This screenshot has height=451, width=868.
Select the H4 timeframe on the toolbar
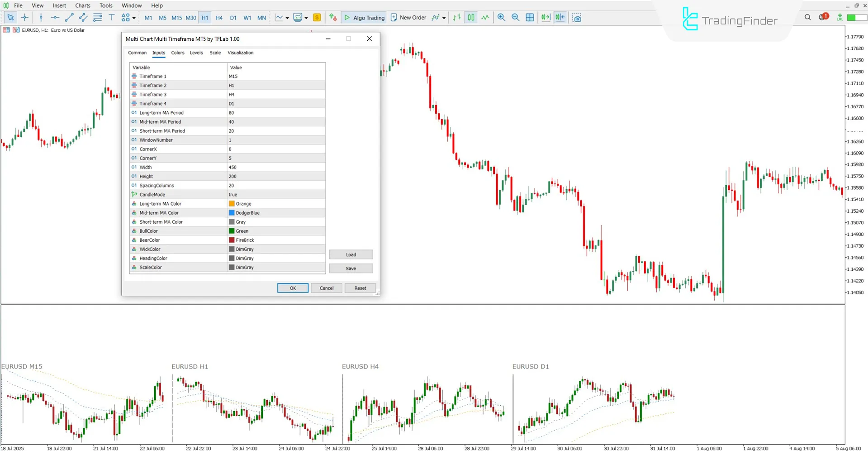219,18
